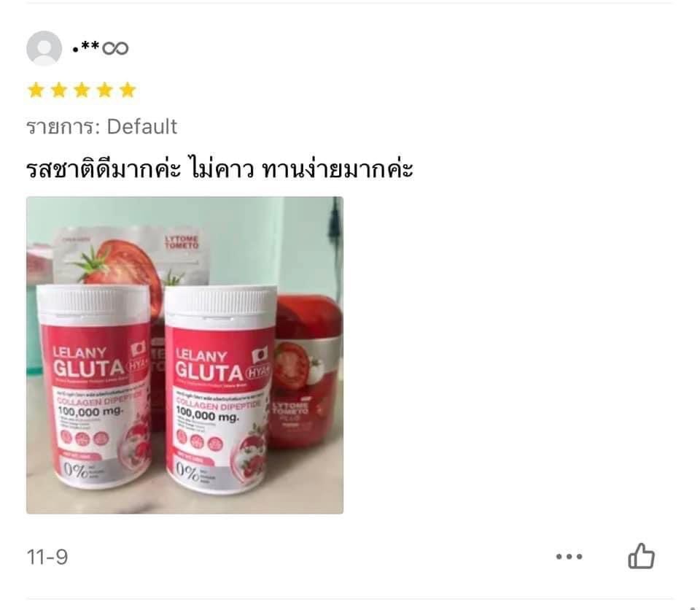Tap the word 'Default' in variant line

(142, 127)
